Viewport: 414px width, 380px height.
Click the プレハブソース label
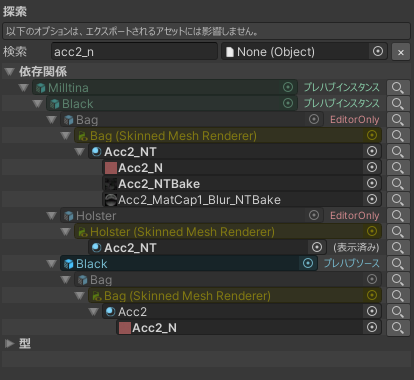352,263
